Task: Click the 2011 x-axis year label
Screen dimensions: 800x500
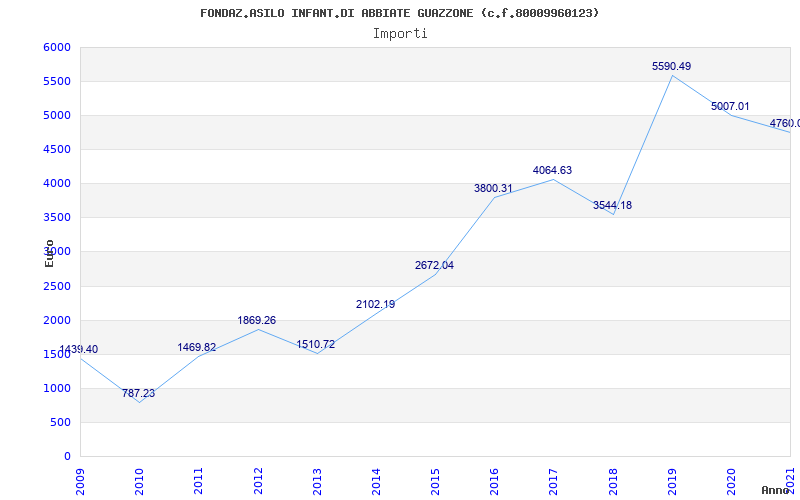Action: 198,481
